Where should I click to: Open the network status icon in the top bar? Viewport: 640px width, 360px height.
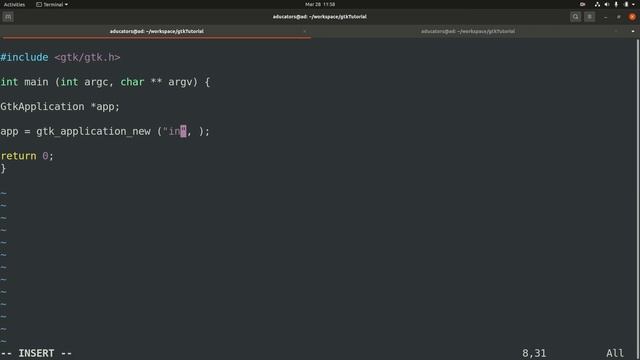click(x=597, y=4)
